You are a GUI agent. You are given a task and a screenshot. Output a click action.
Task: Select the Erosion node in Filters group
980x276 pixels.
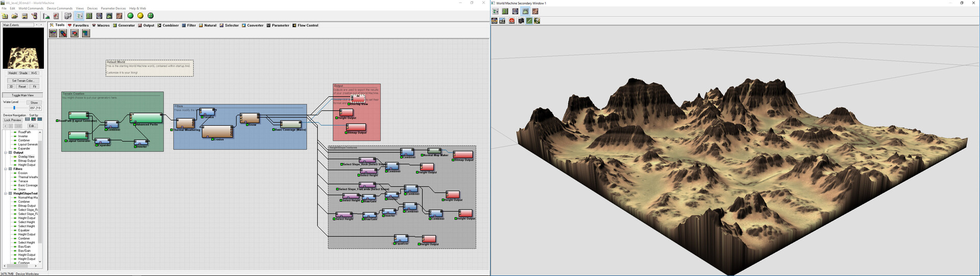coord(217,132)
